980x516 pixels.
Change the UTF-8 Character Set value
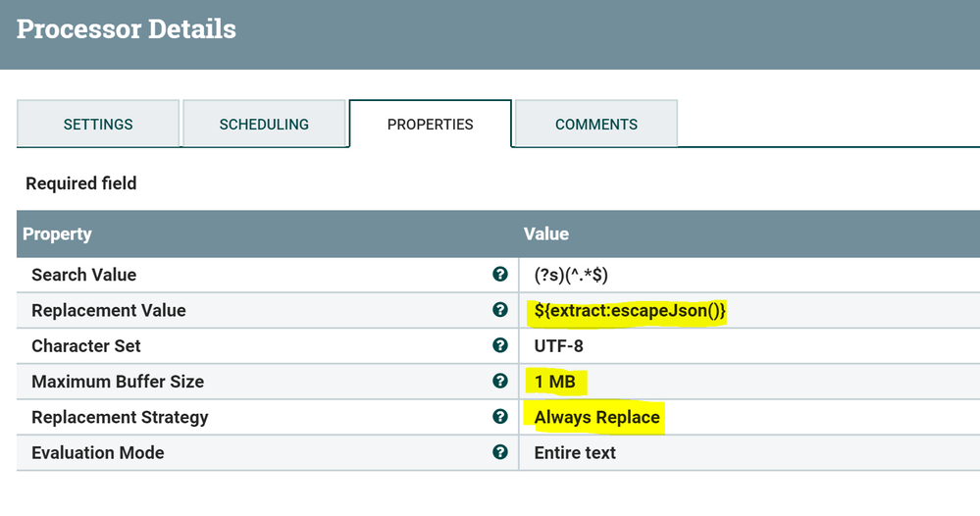pos(559,345)
